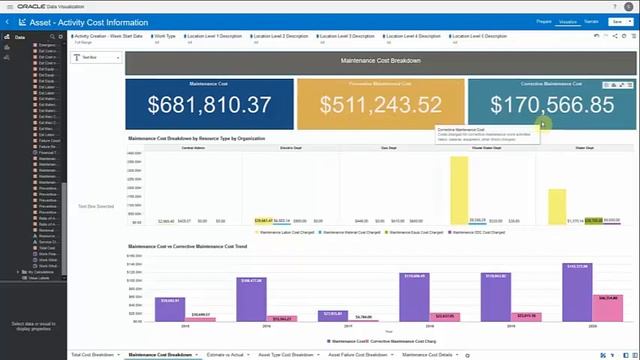Undo the last edit
The height and width of the screenshot is (360, 640).
pos(596,36)
